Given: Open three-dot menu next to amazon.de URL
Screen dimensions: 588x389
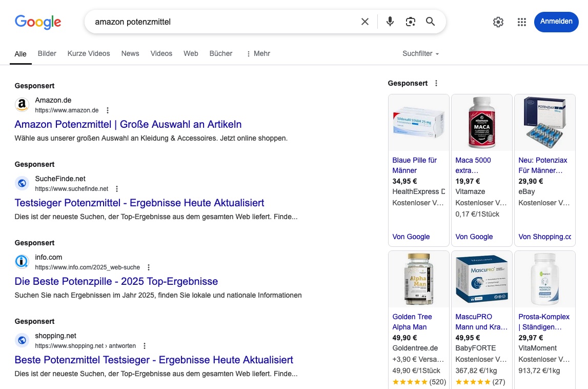Looking at the screenshot, I should point(108,110).
